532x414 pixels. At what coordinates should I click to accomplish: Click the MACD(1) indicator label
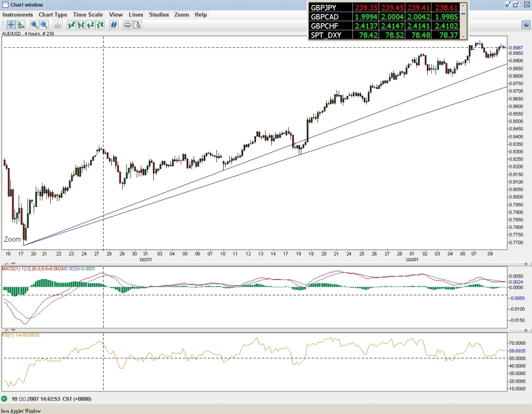pos(49,269)
